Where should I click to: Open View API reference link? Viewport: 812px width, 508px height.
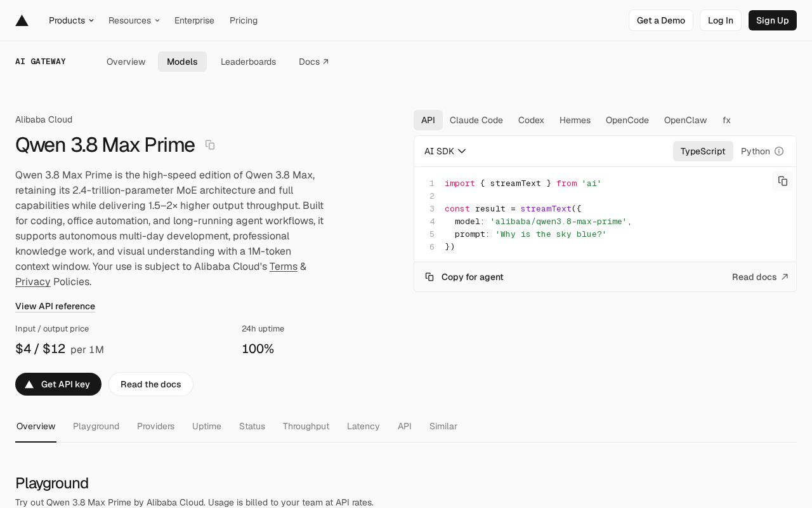click(x=55, y=306)
